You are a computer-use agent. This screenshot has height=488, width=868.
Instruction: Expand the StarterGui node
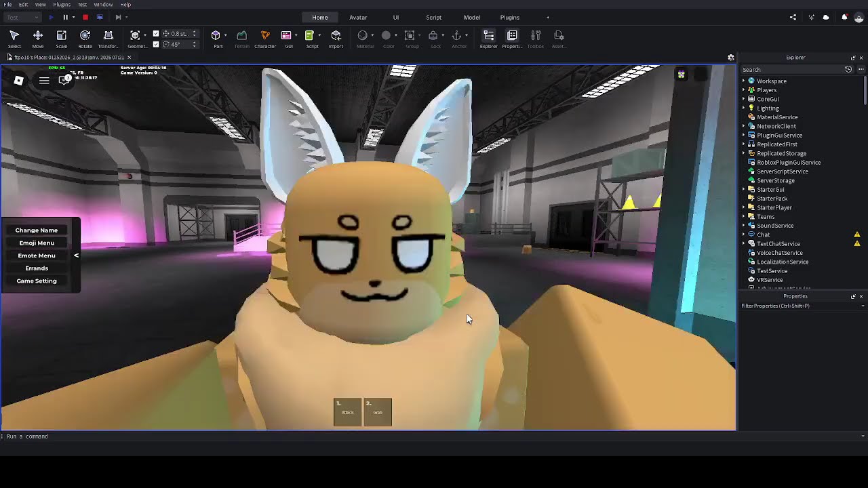pyautogui.click(x=743, y=189)
